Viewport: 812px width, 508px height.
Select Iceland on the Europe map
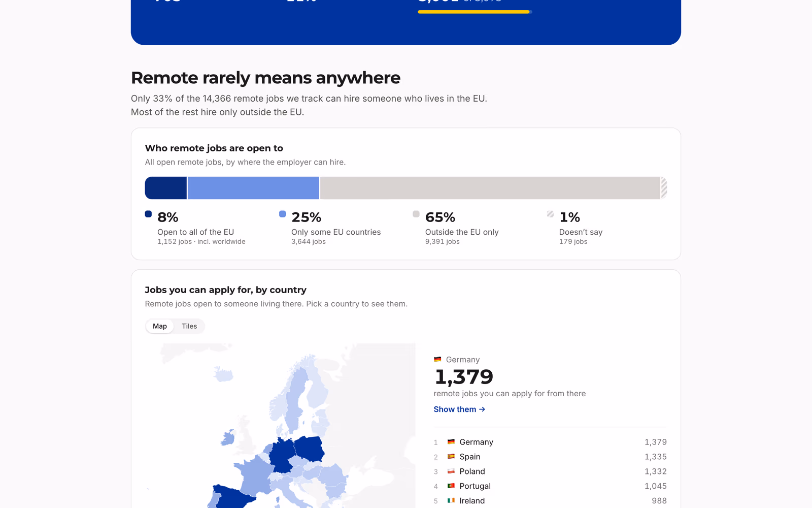click(223, 375)
